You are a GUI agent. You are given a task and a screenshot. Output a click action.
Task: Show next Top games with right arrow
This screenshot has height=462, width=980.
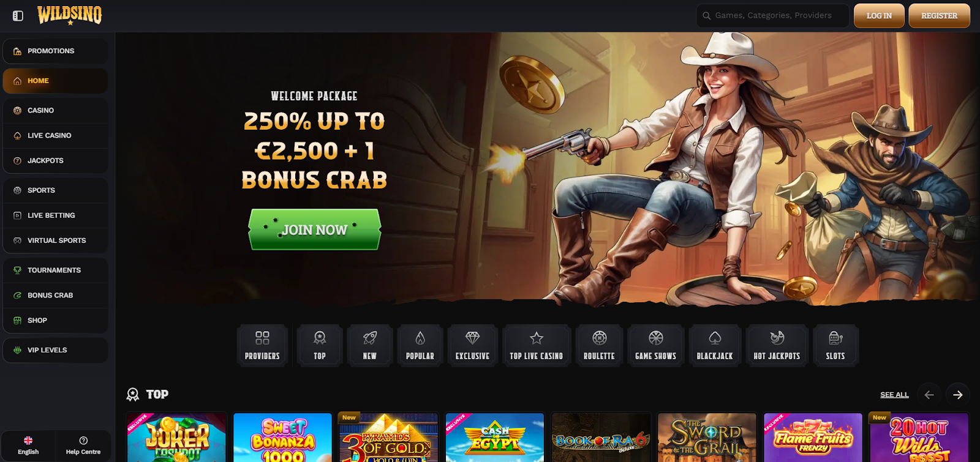coord(958,395)
